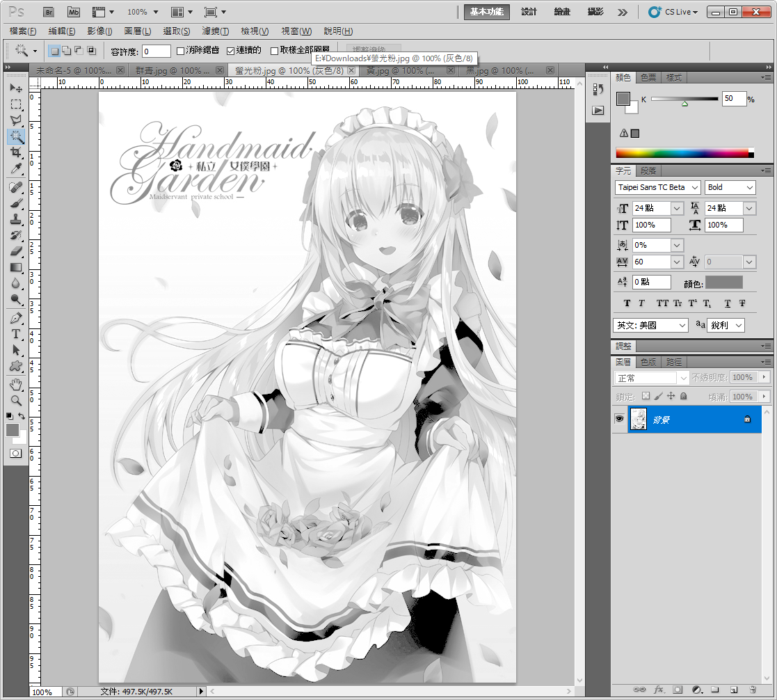
Task: Open the tracking value 60 dropdown
Action: click(677, 262)
